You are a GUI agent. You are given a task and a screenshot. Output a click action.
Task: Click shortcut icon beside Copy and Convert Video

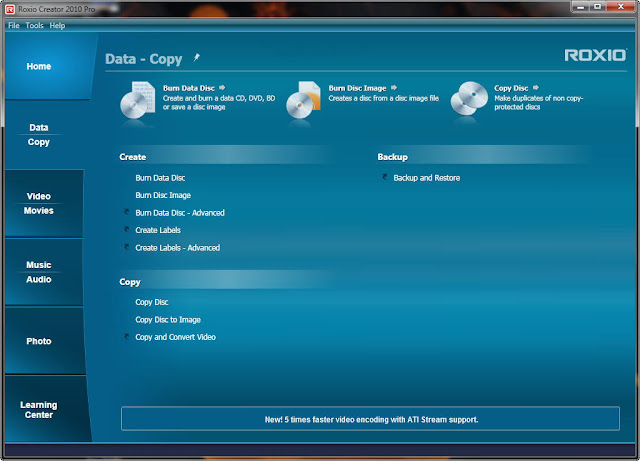point(127,336)
